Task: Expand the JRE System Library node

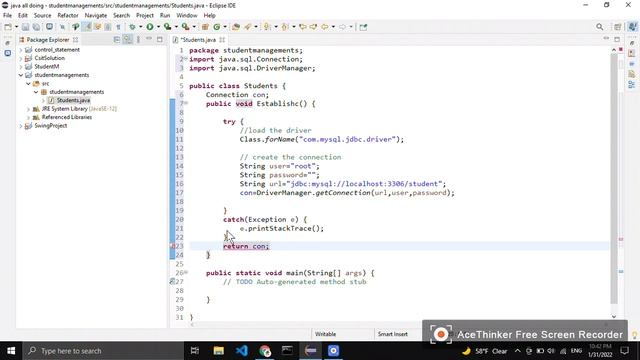Action: tap(29, 109)
